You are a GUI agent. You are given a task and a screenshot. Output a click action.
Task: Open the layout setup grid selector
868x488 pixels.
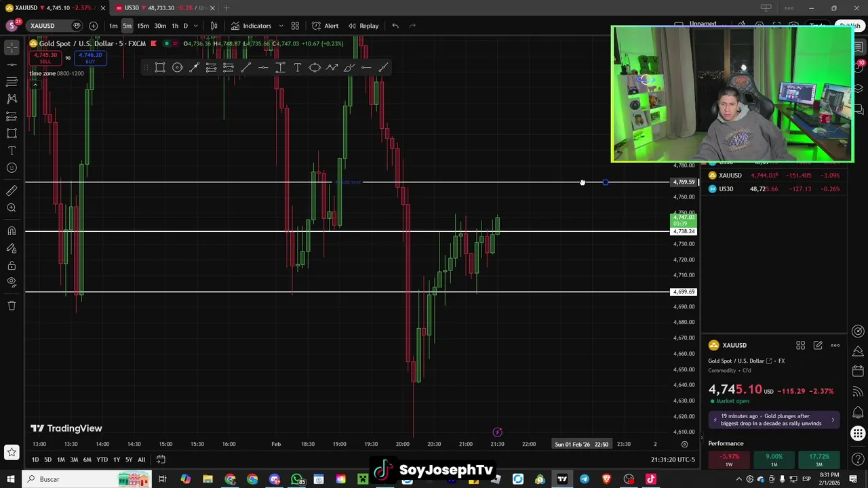click(x=295, y=26)
